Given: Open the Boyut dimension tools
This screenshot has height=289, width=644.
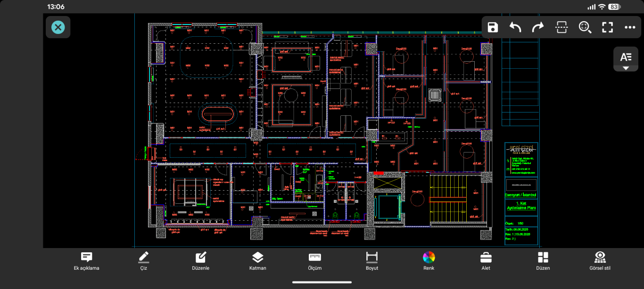Looking at the screenshot, I should pyautogui.click(x=372, y=261).
